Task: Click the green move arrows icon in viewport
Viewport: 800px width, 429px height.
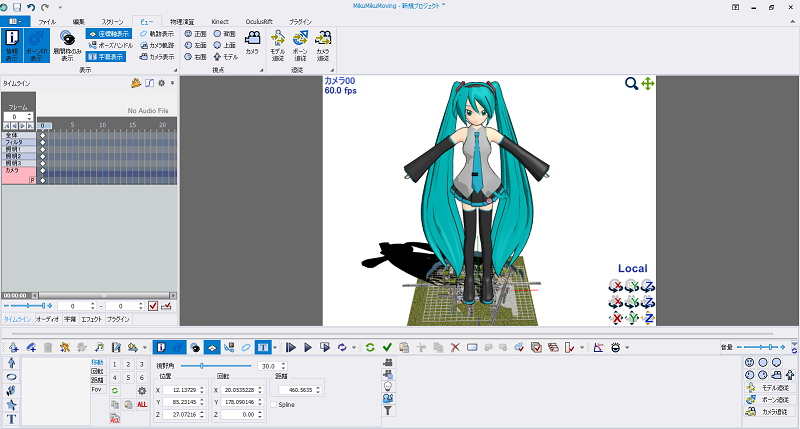Action: coord(648,84)
